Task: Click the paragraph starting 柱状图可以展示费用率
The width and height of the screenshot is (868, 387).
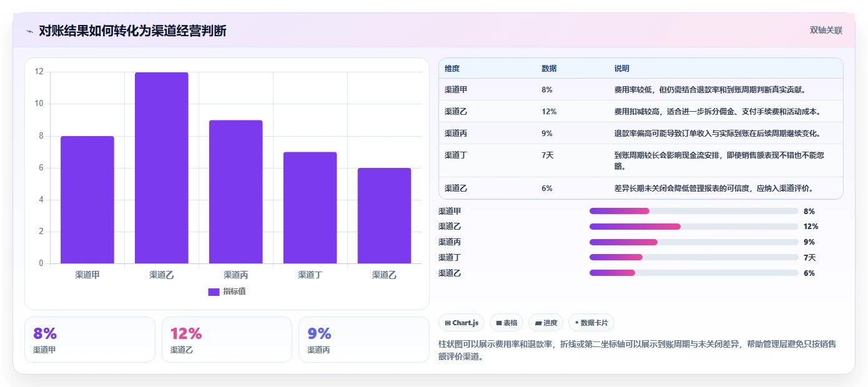Action: coord(638,350)
